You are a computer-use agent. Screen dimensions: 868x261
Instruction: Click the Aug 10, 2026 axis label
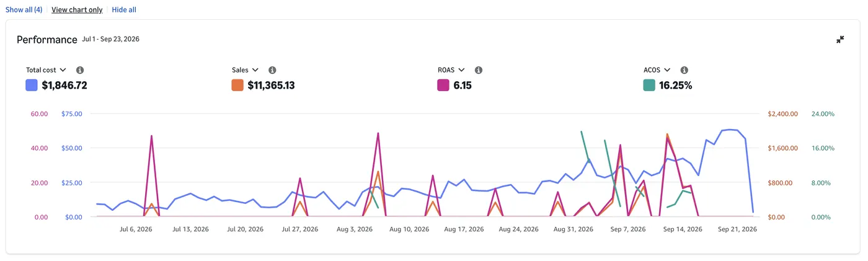pos(409,229)
